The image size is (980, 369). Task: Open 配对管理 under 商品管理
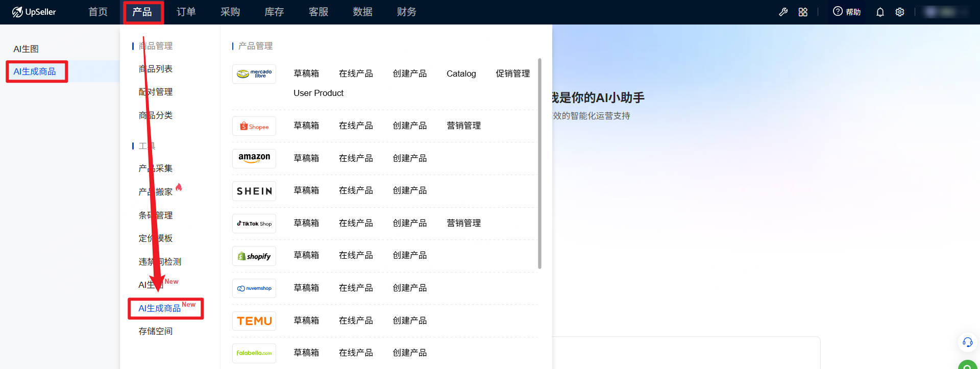point(156,92)
